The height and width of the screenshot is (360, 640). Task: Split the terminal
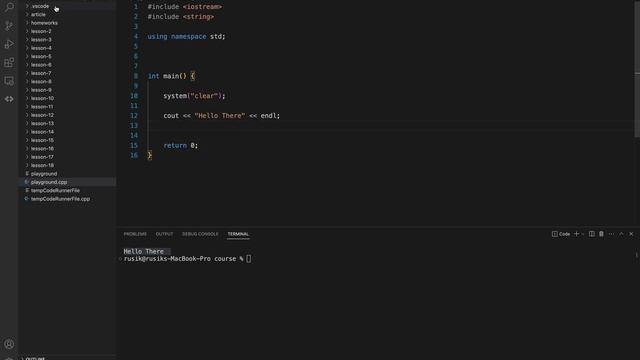(x=591, y=234)
